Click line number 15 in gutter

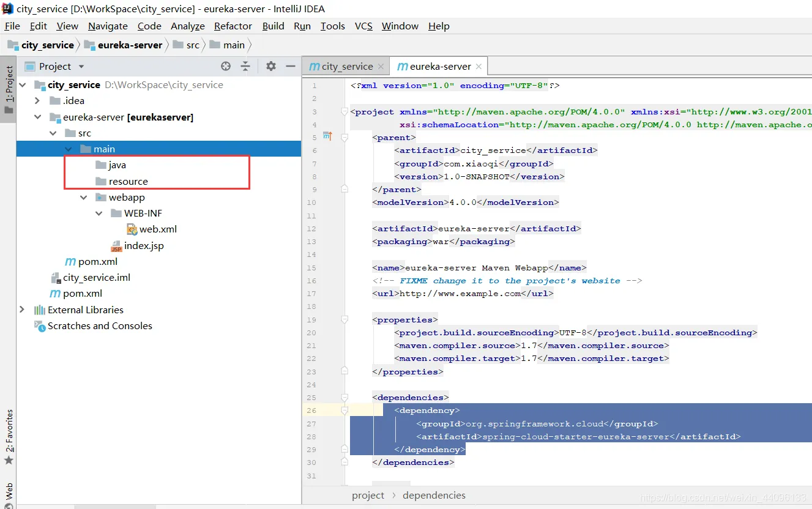point(312,268)
